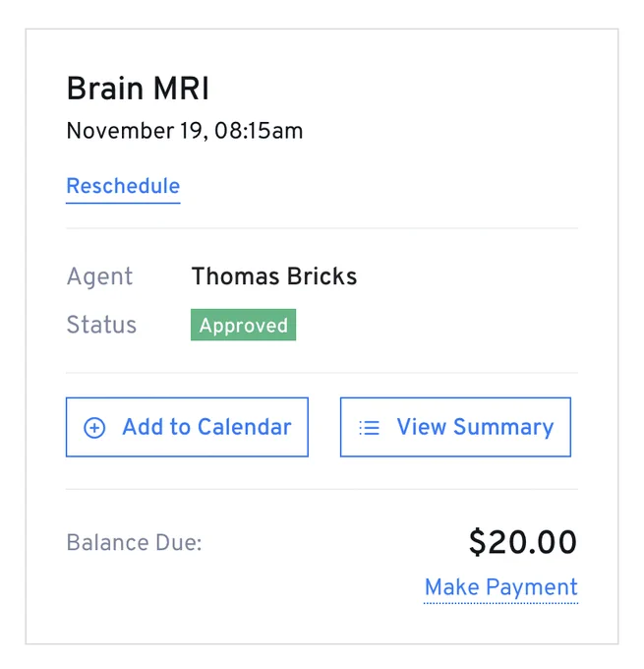The width and height of the screenshot is (644, 669).
Task: Click the 08:15am appointment time
Action: pyautogui.click(x=259, y=131)
